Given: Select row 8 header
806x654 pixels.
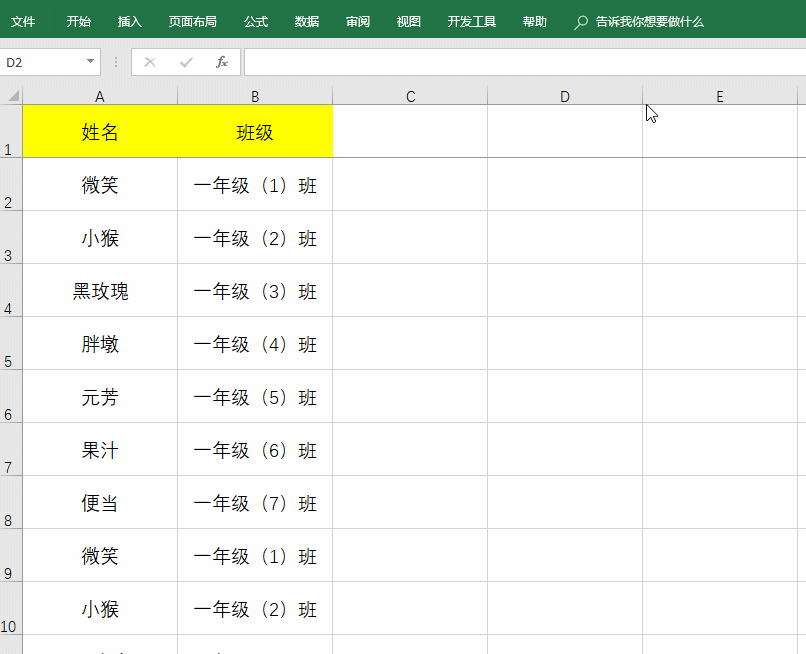Looking at the screenshot, I should [x=11, y=502].
